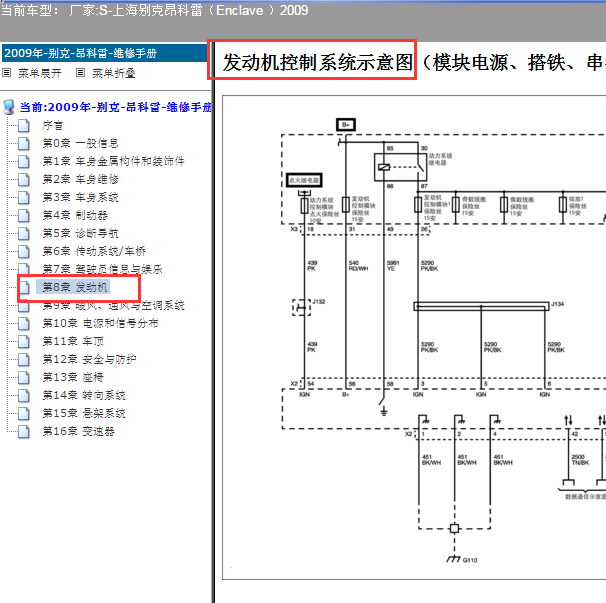Open chapter 第12章 安全与防护

point(89,359)
